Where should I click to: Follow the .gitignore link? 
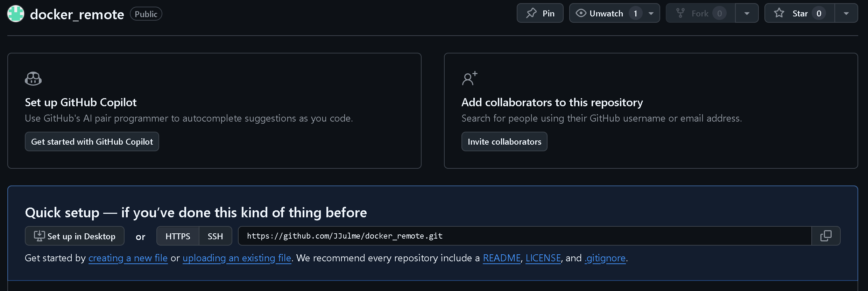pos(605,258)
